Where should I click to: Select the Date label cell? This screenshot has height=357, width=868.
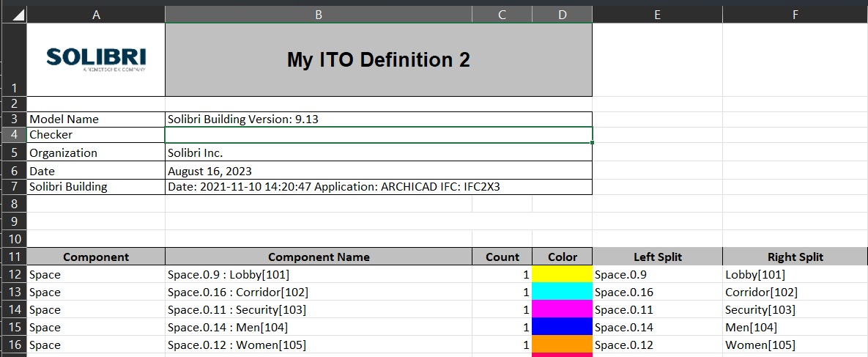[96, 171]
